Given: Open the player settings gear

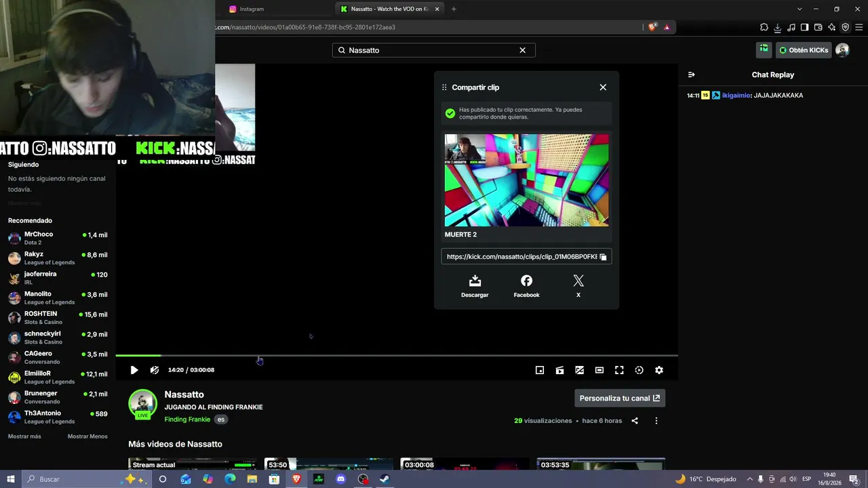Looking at the screenshot, I should click(659, 370).
